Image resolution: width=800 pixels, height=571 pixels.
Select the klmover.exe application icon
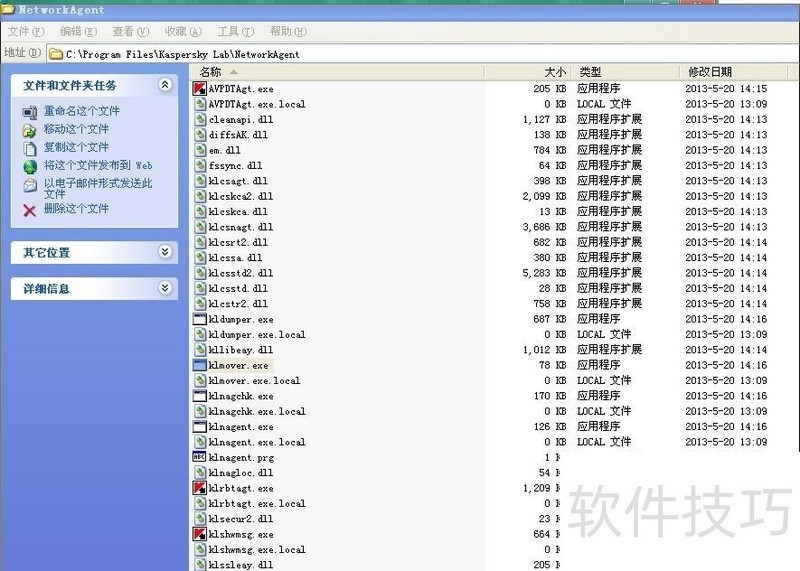200,365
